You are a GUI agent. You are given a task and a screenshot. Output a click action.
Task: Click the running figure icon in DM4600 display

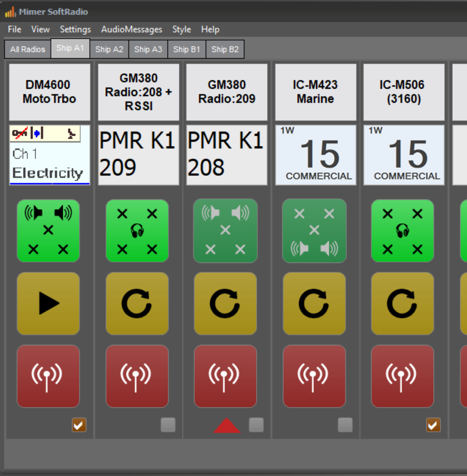[x=72, y=133]
